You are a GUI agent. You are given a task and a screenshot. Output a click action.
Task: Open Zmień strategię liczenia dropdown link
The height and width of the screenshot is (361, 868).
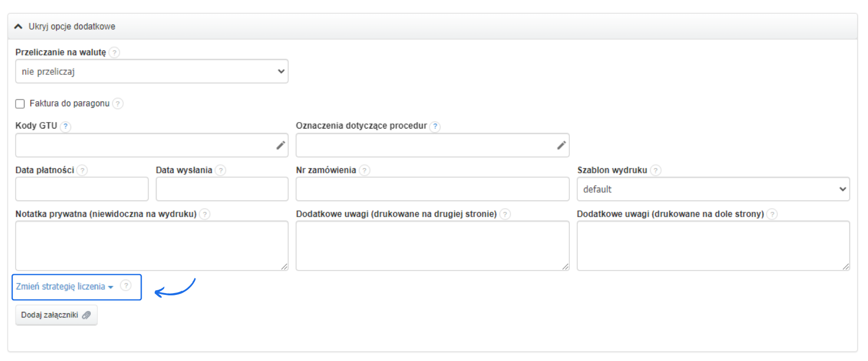coord(64,287)
